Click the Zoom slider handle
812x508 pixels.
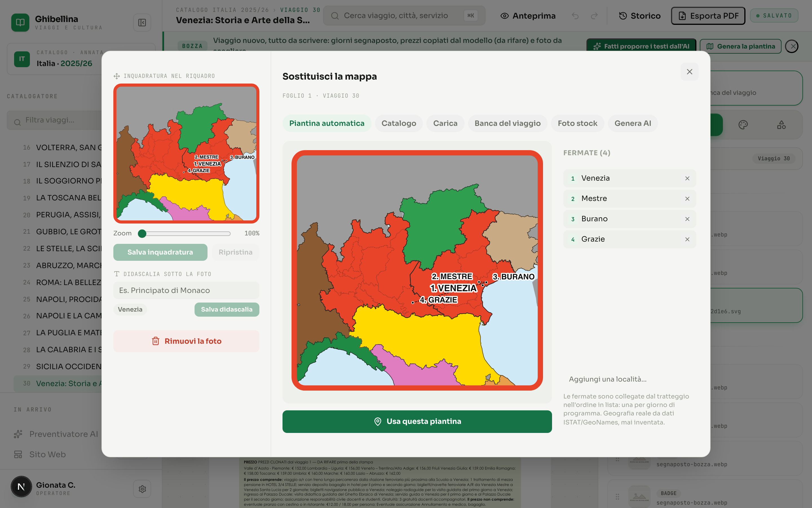pyautogui.click(x=142, y=233)
